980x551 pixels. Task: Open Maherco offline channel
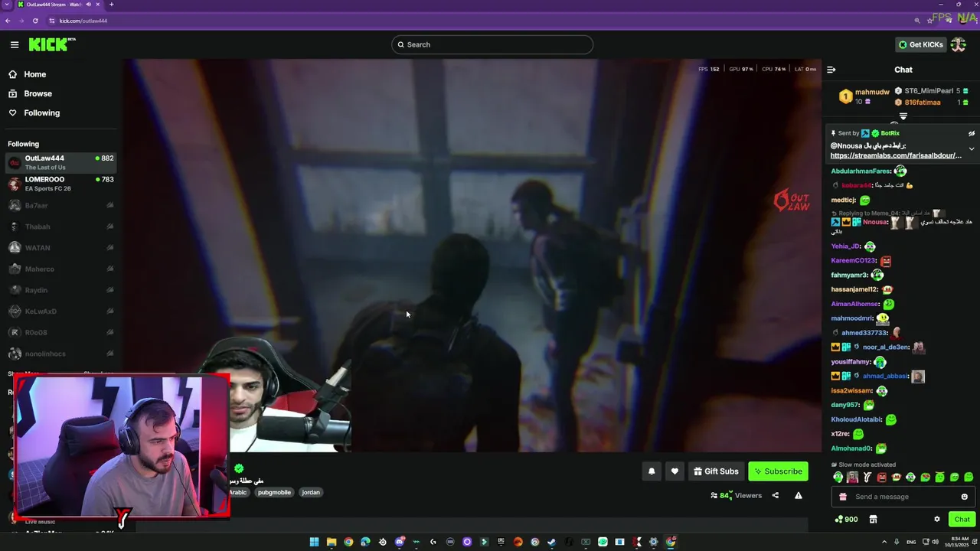pyautogui.click(x=60, y=269)
